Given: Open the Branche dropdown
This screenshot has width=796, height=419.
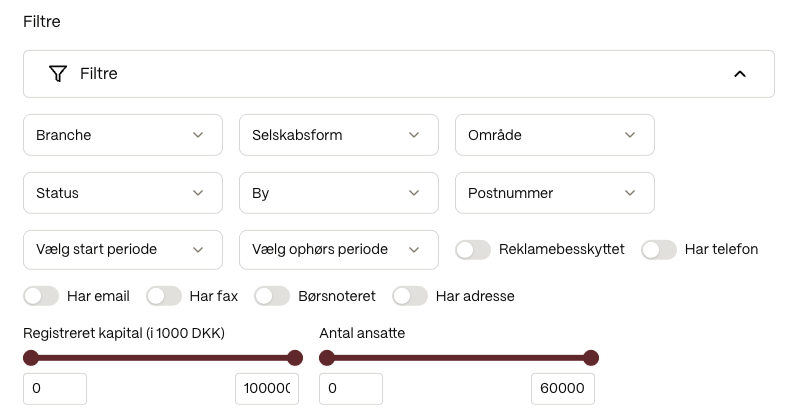Looking at the screenshot, I should click(122, 135).
